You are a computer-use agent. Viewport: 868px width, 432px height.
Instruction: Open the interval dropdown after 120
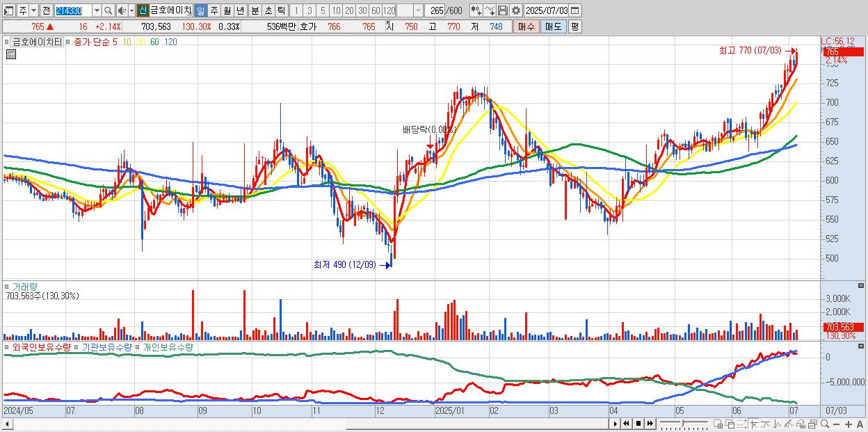click(x=418, y=10)
